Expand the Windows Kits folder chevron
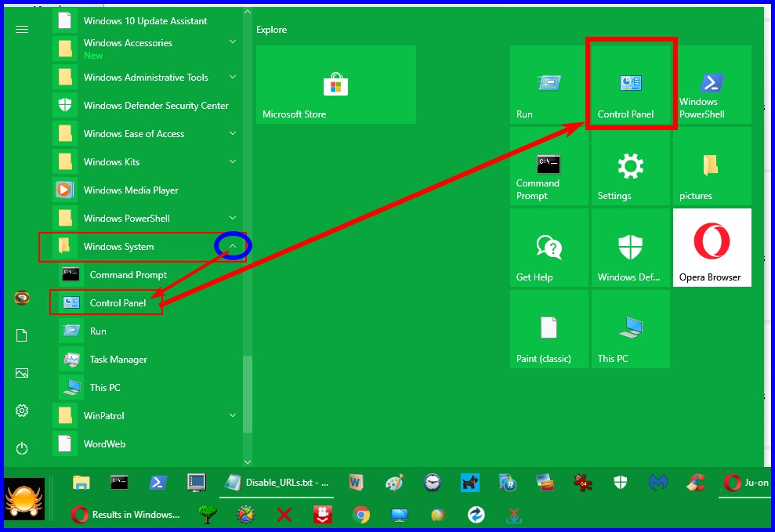The image size is (775, 532). [232, 161]
